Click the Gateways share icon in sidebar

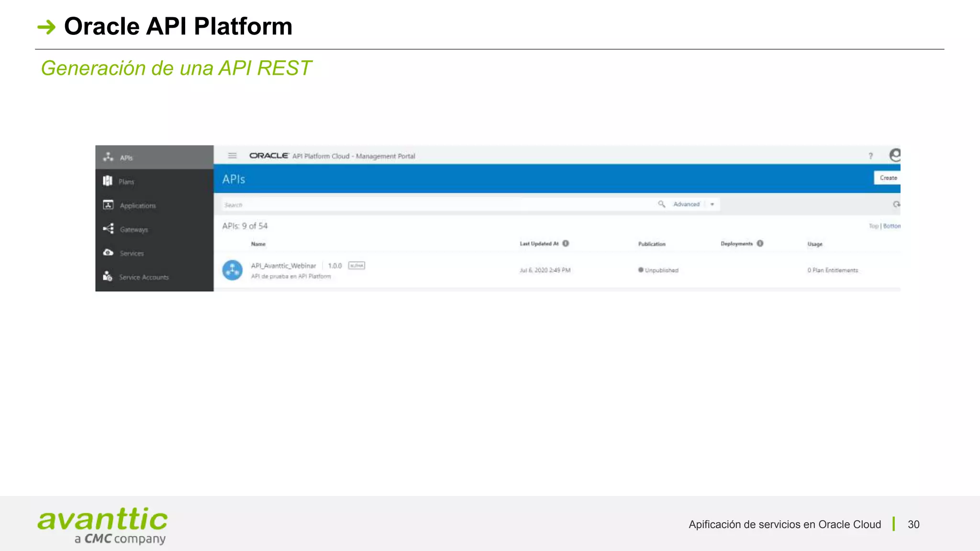[108, 229]
